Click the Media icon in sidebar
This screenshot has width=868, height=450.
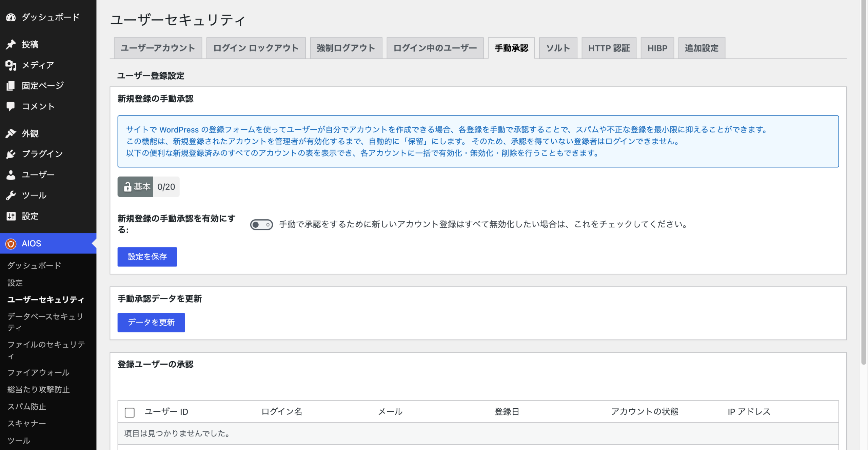point(11,65)
